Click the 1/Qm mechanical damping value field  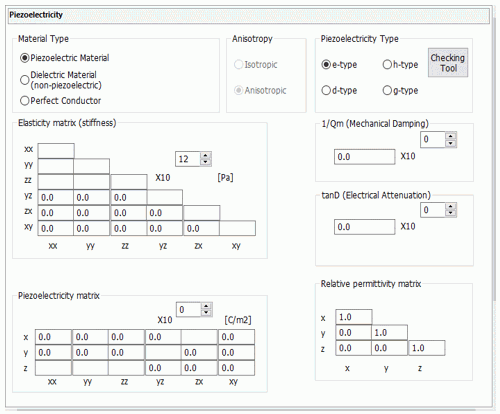[x=365, y=157]
